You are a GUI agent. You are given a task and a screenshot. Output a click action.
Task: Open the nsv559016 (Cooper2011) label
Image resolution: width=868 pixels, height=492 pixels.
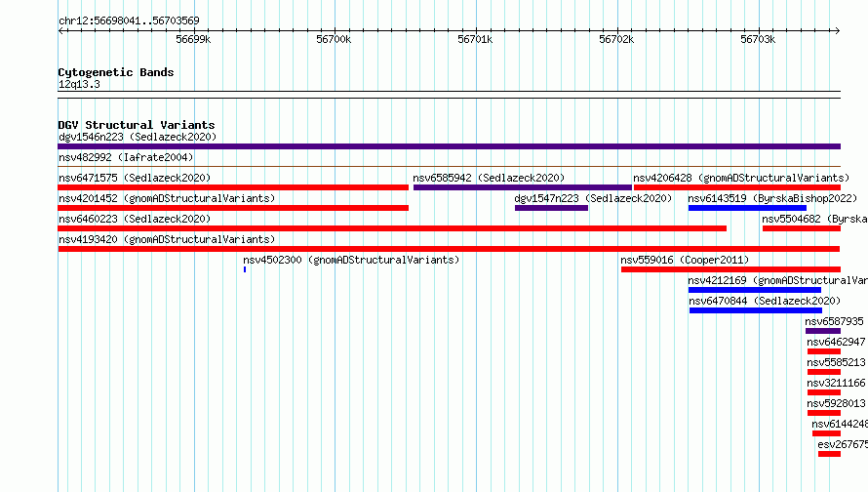(685, 260)
